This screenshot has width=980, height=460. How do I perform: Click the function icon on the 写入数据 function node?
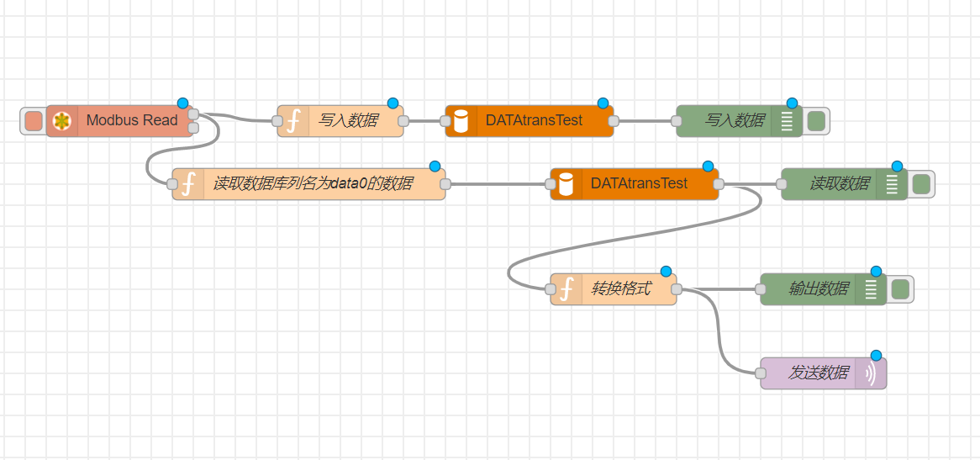coord(292,121)
